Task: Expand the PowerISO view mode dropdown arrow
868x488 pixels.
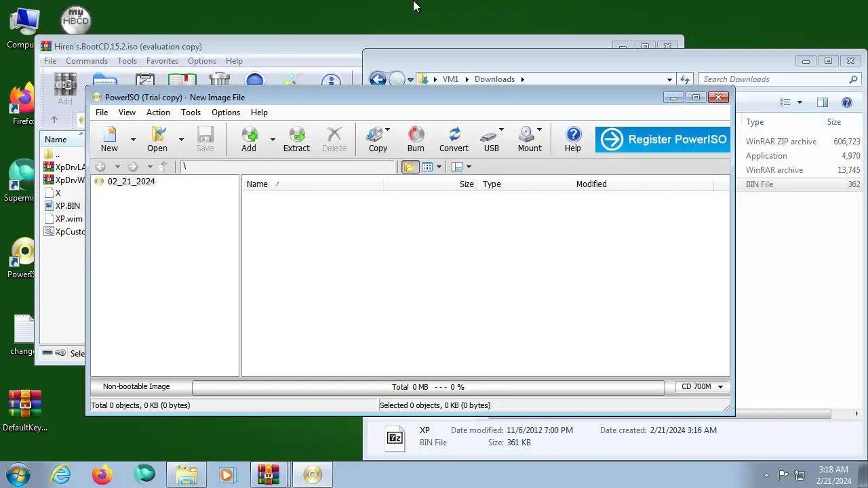Action: pos(439,167)
